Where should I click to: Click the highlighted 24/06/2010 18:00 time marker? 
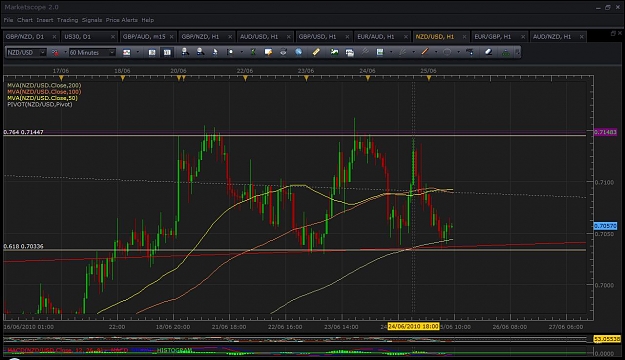pos(413,327)
